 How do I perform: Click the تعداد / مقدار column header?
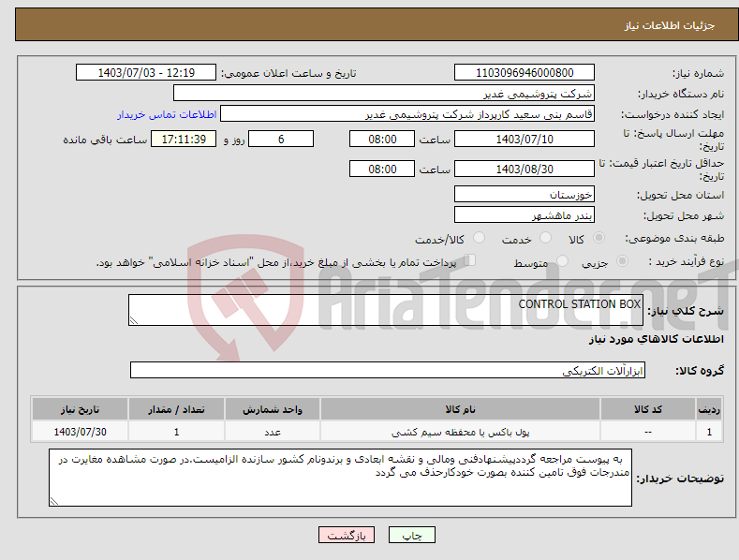176,409
